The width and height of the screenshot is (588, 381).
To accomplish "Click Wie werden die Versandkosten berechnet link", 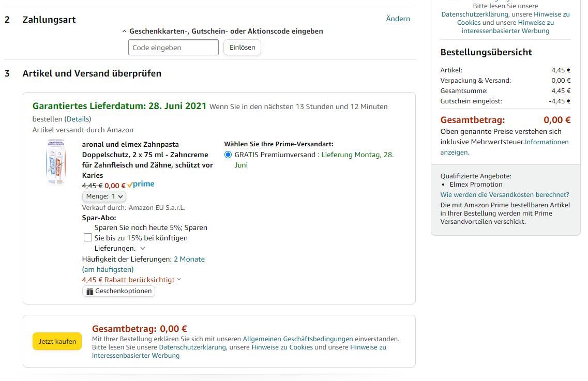I will [x=505, y=194].
